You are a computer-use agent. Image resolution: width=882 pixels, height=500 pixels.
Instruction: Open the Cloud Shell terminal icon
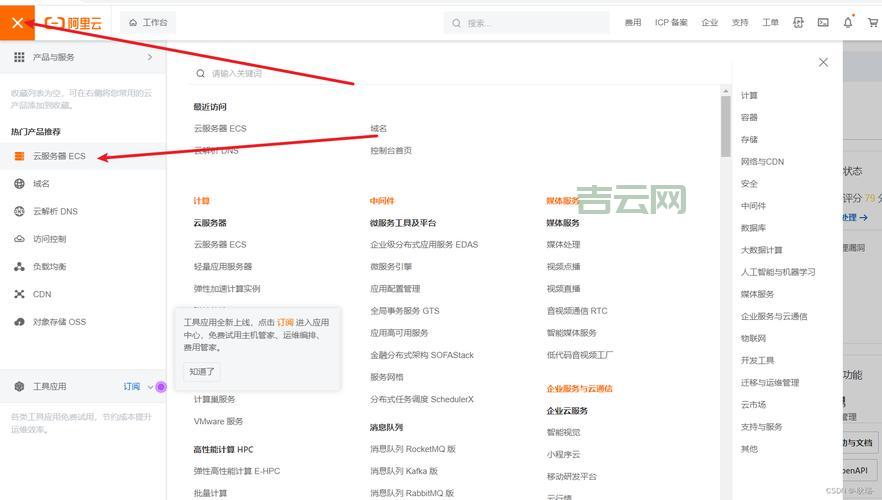point(823,22)
